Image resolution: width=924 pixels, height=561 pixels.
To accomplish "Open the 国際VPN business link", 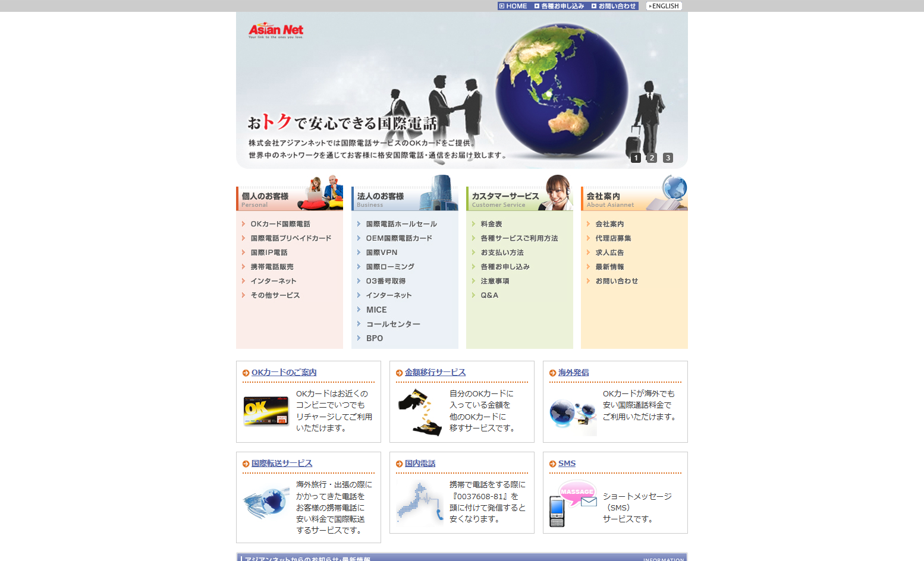I will coord(381,253).
